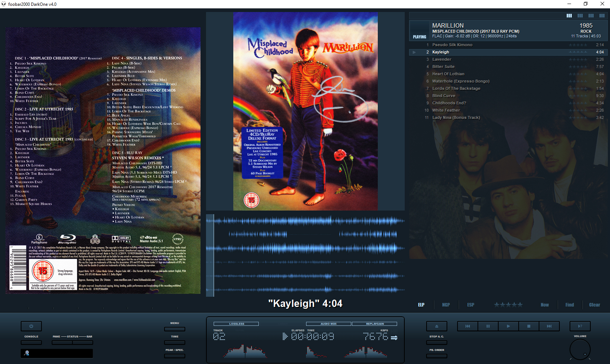Click the eject/open button
The width and height of the screenshot is (610, 364).
click(437, 326)
